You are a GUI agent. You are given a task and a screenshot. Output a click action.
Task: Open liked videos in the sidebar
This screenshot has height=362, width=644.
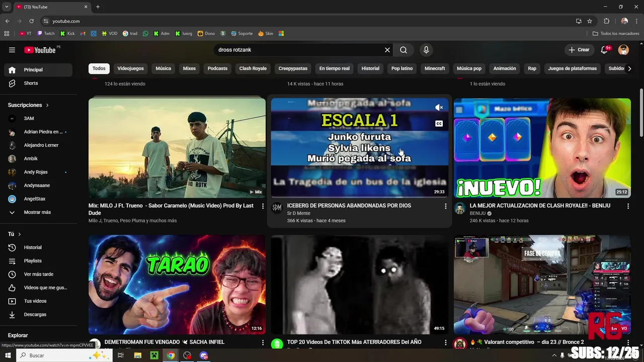[x=38, y=288]
